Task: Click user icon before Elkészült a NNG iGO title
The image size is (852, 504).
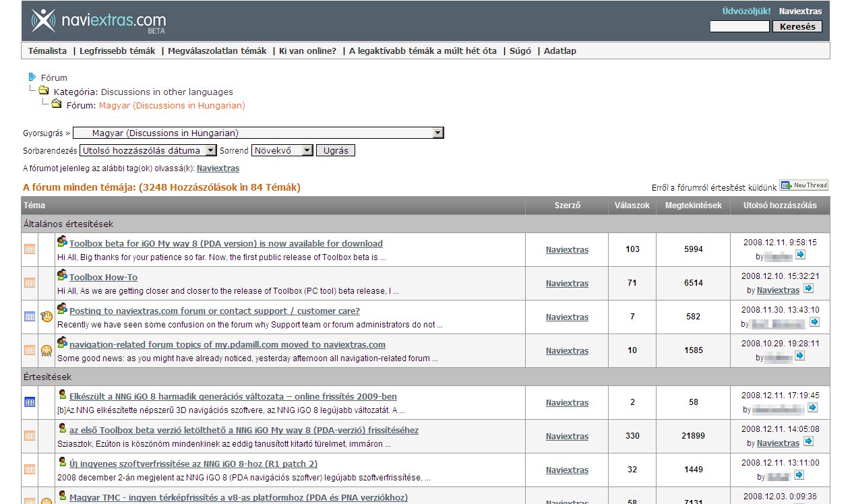Action: [63, 394]
